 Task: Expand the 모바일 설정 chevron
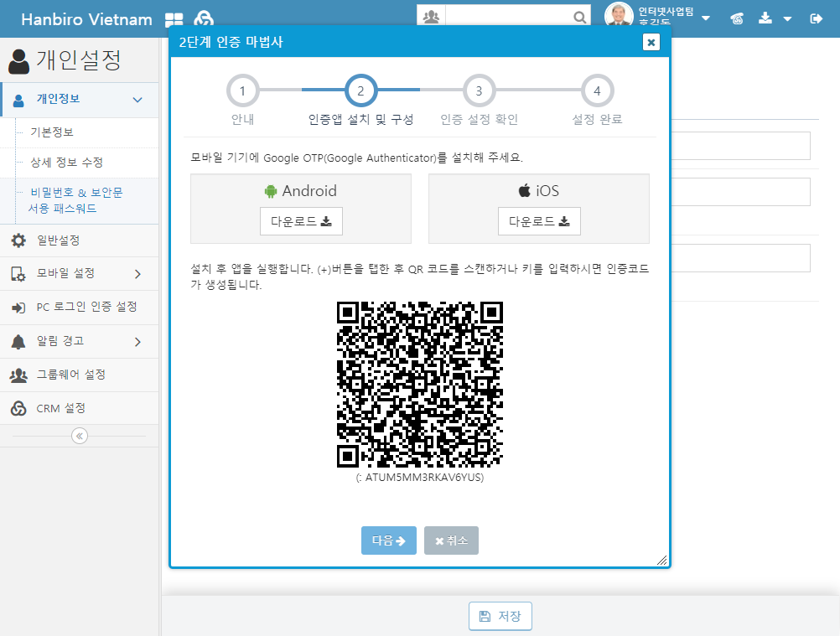pyautogui.click(x=137, y=274)
